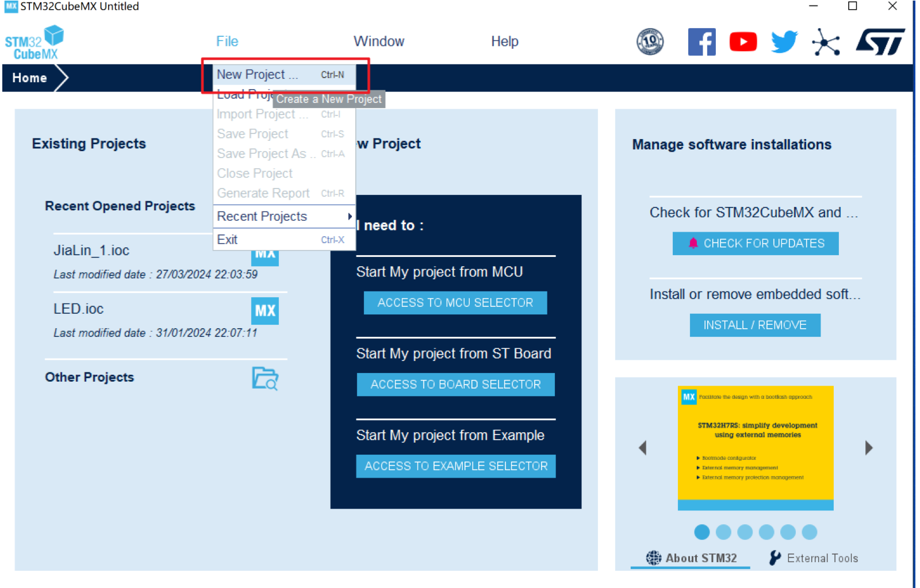Screen dimensions: 920x588
Task: Select fourth carousel page dot
Action: [x=766, y=532]
